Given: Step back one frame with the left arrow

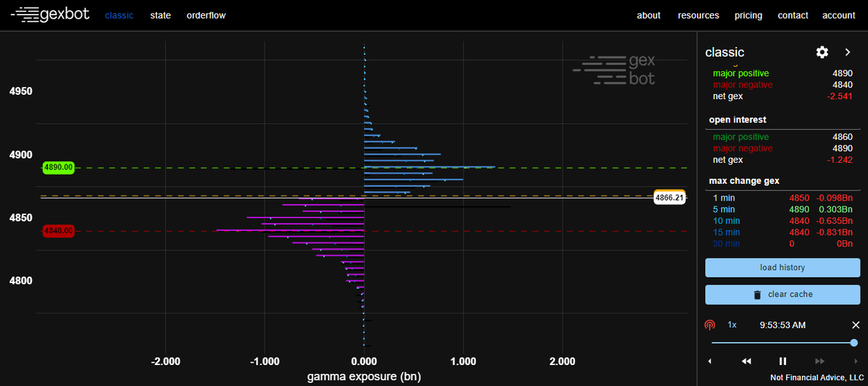Looking at the screenshot, I should 710,361.
